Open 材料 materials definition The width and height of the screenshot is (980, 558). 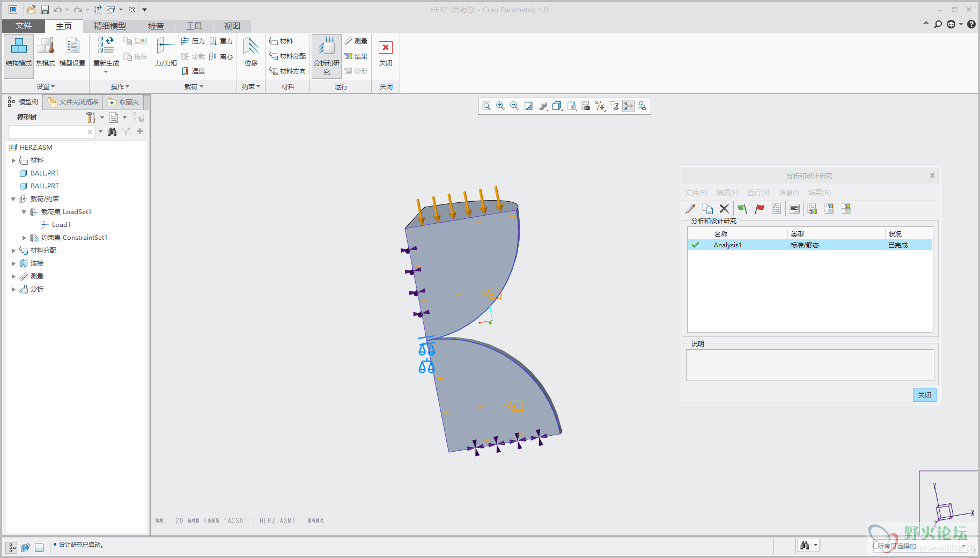point(281,41)
